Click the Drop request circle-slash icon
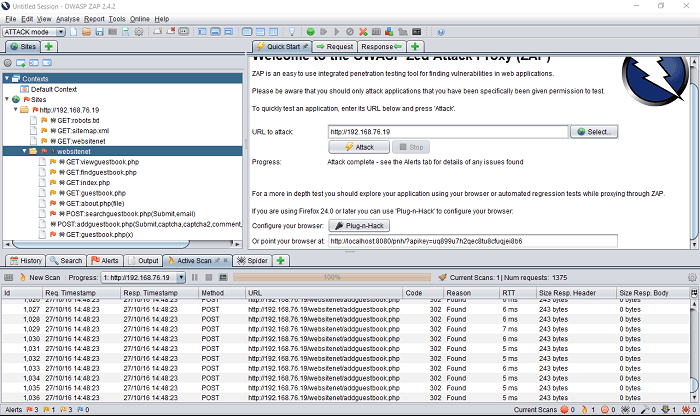This screenshot has width=700, height=416. click(x=350, y=32)
